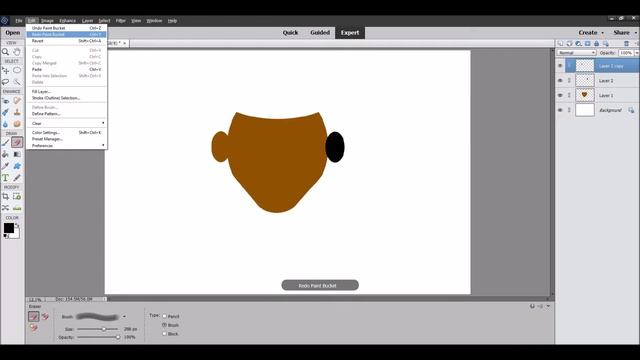Expand the Preferences submenu

67,145
